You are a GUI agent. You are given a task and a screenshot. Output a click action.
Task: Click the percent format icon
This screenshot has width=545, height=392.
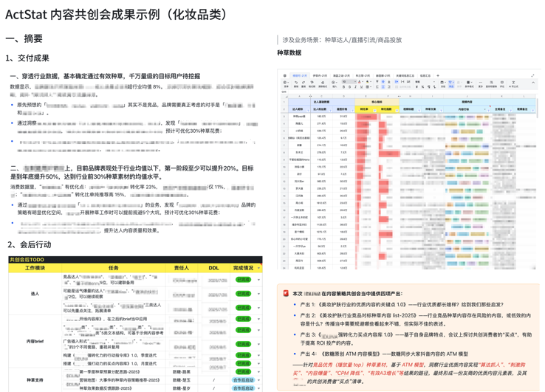tap(422, 87)
